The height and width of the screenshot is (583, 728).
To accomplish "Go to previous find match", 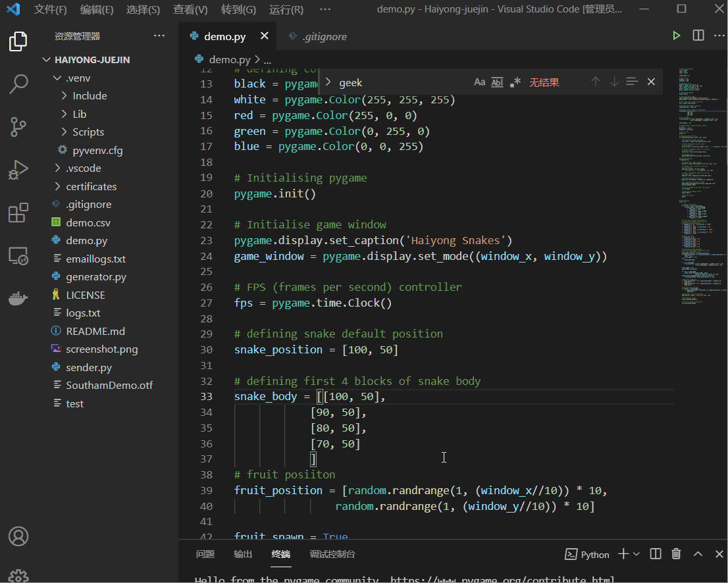I will (x=596, y=82).
